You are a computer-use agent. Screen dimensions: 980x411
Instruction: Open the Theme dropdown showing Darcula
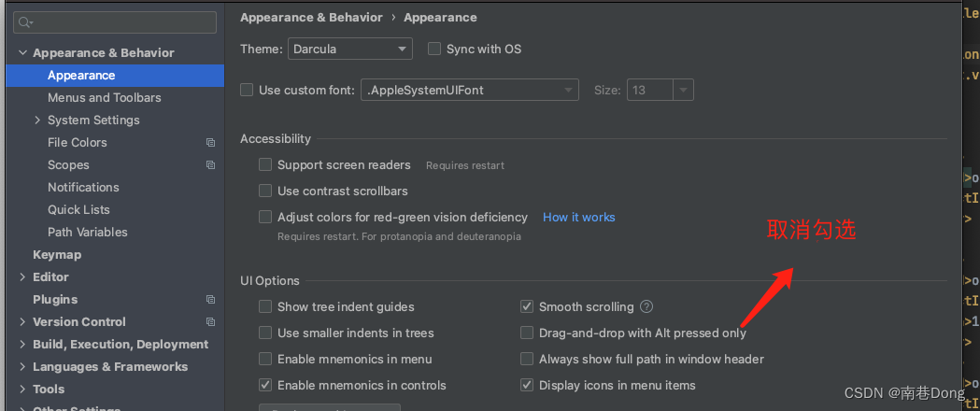350,49
